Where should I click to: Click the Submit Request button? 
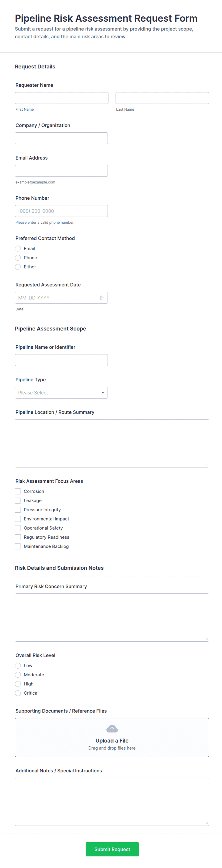[112, 849]
